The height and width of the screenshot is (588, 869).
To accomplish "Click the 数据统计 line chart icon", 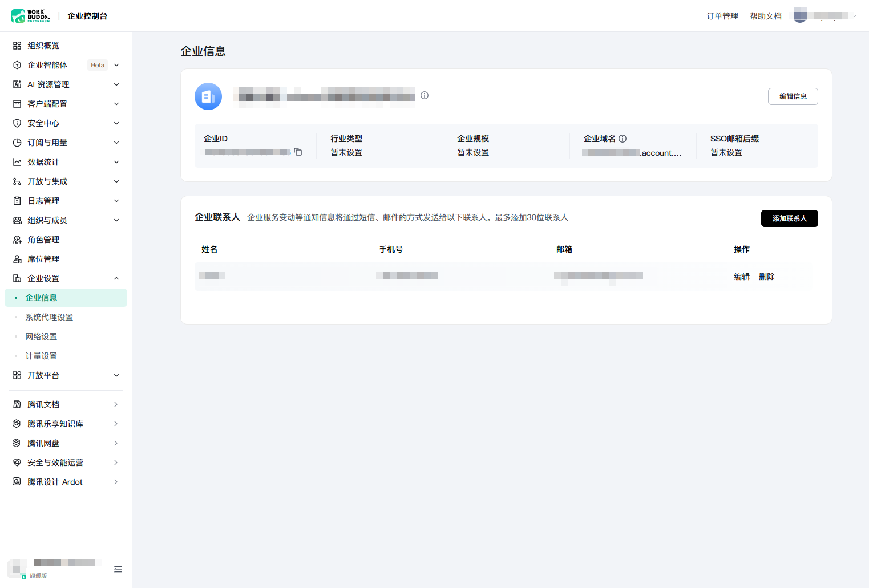I will point(17,162).
